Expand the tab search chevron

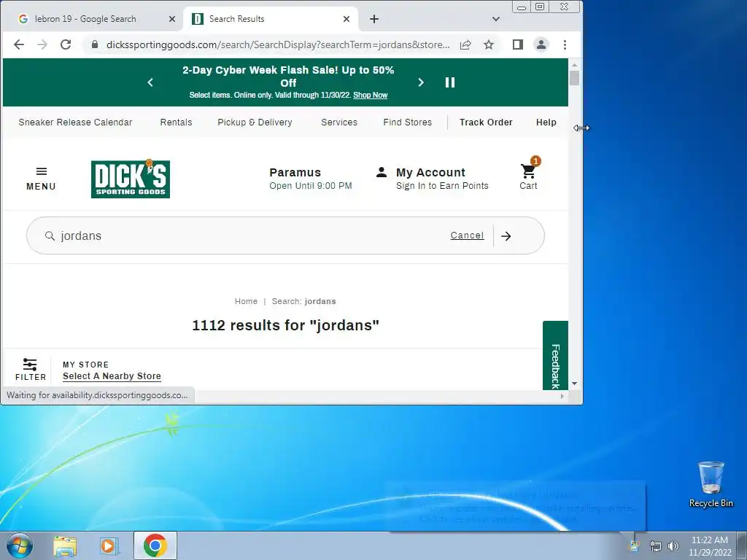[496, 19]
